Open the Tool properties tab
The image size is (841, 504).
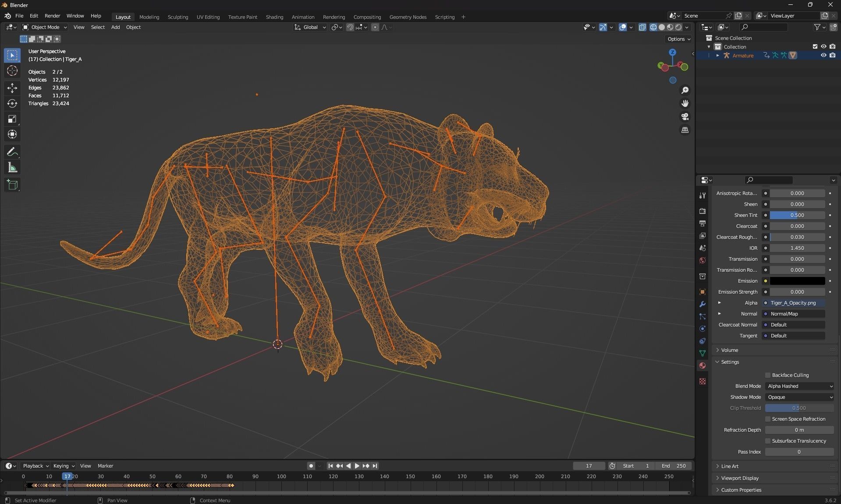point(703,195)
